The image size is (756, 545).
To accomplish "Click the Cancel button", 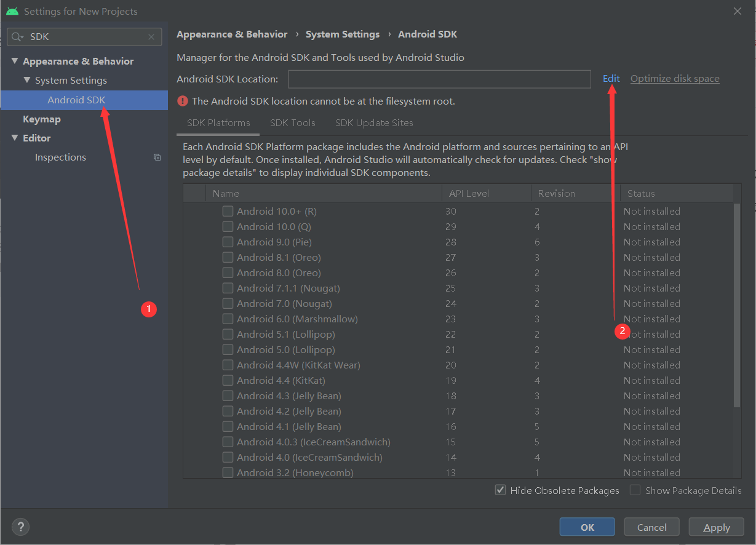I will pyautogui.click(x=651, y=527).
